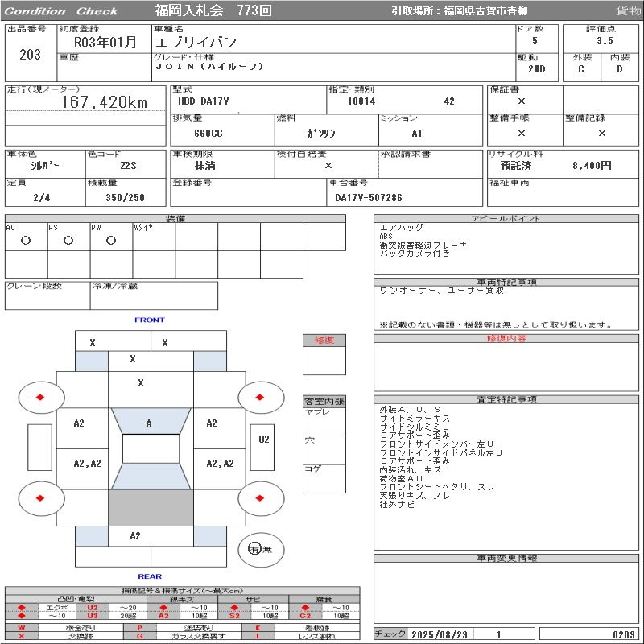Screen dimensions: 644x644
Task: Click the circle mark under PS
Action: [68, 240]
